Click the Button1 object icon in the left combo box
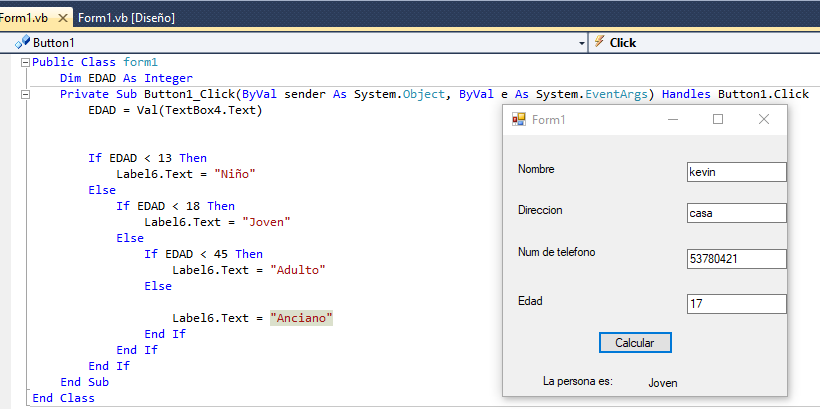820x409 pixels. coord(22,43)
